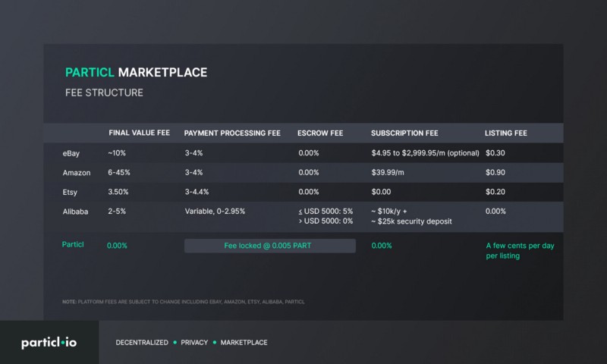Click the green dot before MARKETPLACE
The width and height of the screenshot is (607, 364).
click(x=215, y=342)
